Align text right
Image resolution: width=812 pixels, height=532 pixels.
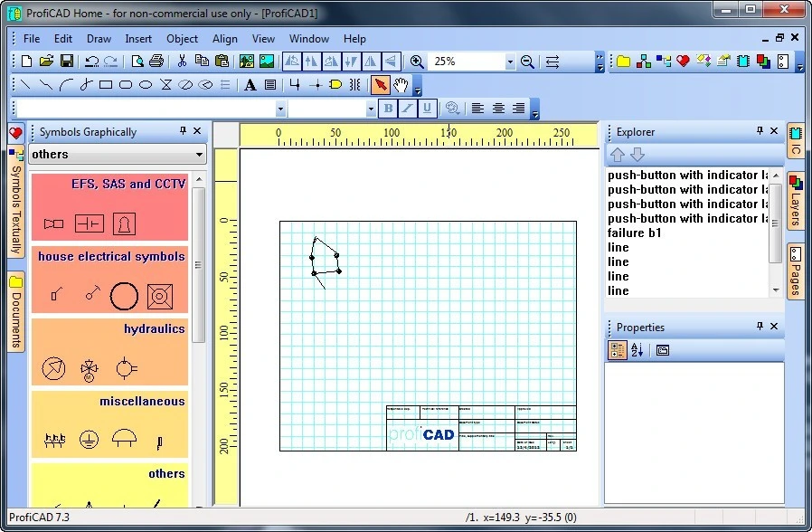(518, 109)
